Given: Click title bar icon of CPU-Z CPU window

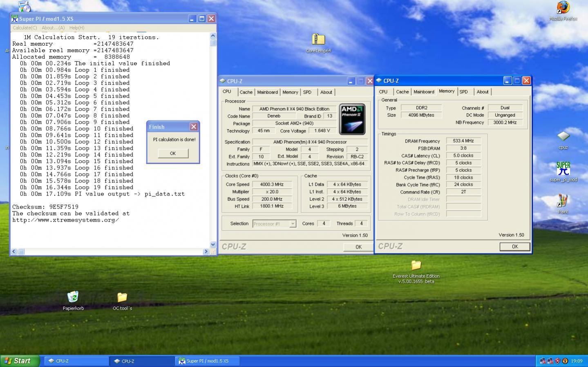Looking at the screenshot, I should click(x=223, y=81).
